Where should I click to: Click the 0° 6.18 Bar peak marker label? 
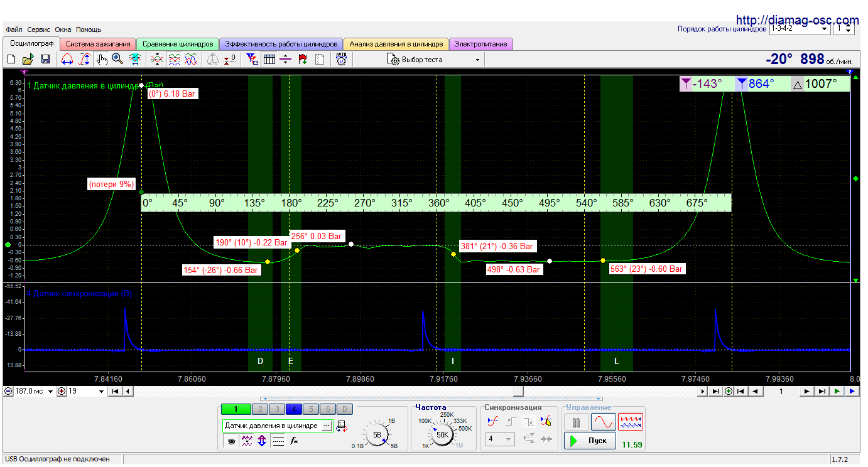171,94
